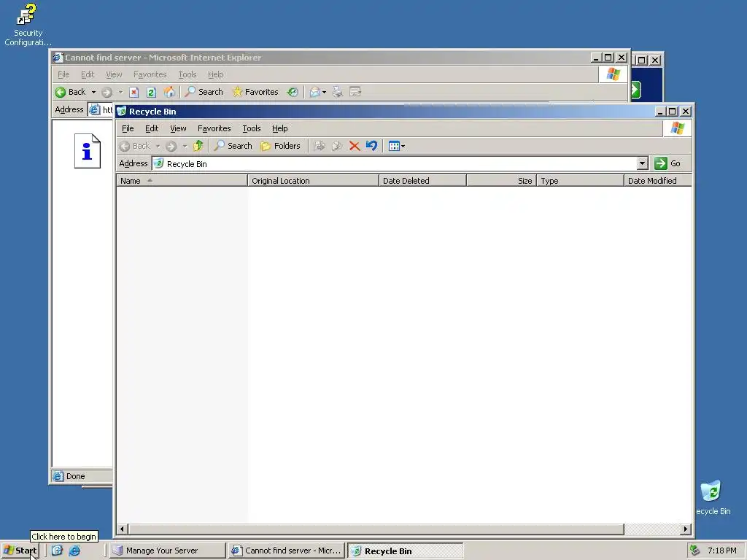Click the red Delete X icon in Recycle Bin
Screen dimensions: 747x560
[354, 146]
